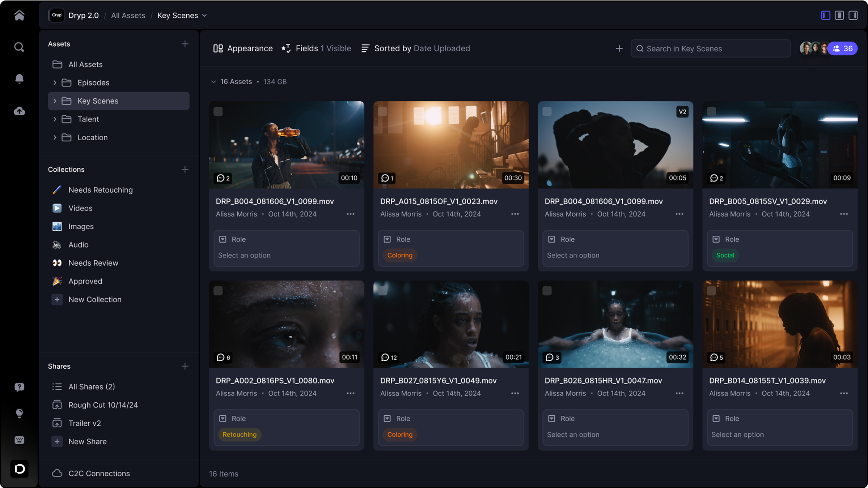The height and width of the screenshot is (488, 868).
Task: Select checkbox on DRP_A015_0815OF thumbnail
Action: [x=382, y=112]
